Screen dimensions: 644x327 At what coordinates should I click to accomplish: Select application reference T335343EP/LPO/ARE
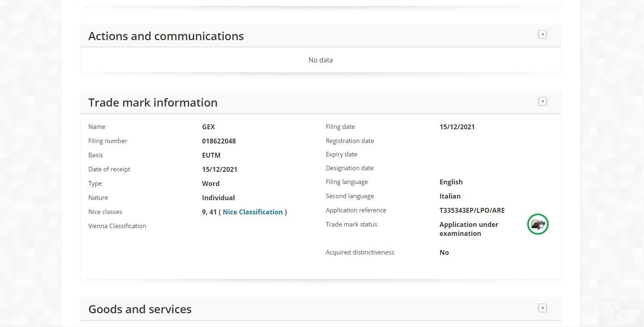pyautogui.click(x=472, y=210)
